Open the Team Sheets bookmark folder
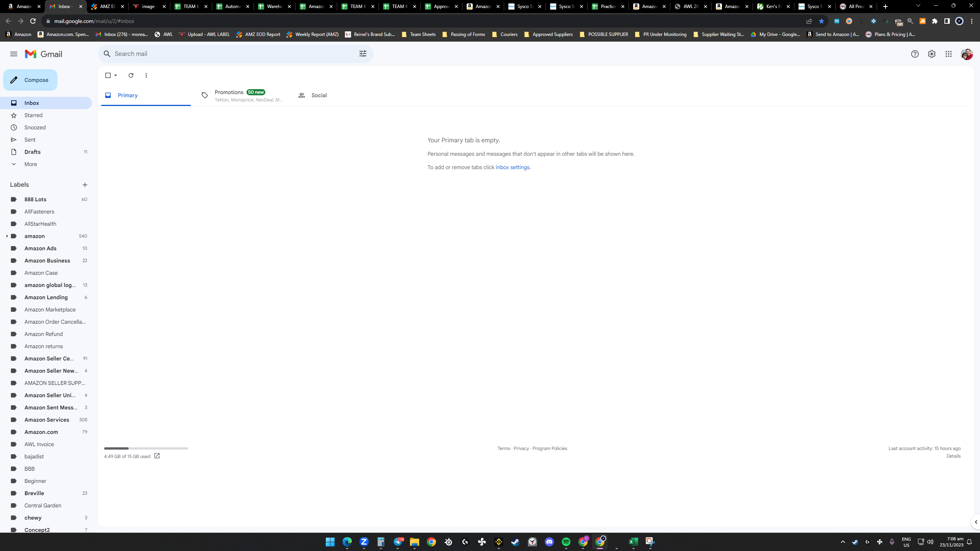 [x=419, y=34]
